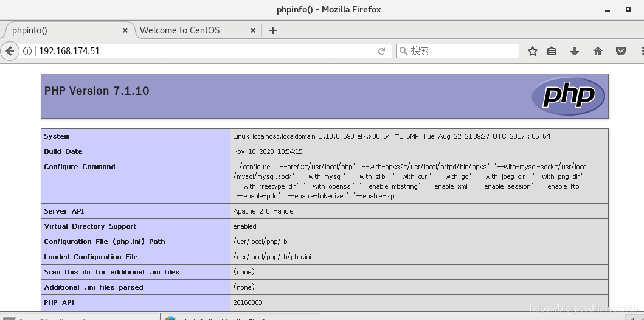Viewport: 644px width, 320px height.
Task: Select Virtual Directory Support label
Action: pos(90,226)
